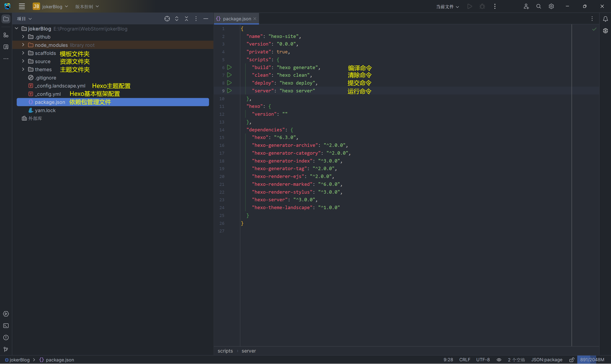Image resolution: width=611 pixels, height=364 pixels.
Task: Expand the node_modules folder
Action: click(23, 45)
